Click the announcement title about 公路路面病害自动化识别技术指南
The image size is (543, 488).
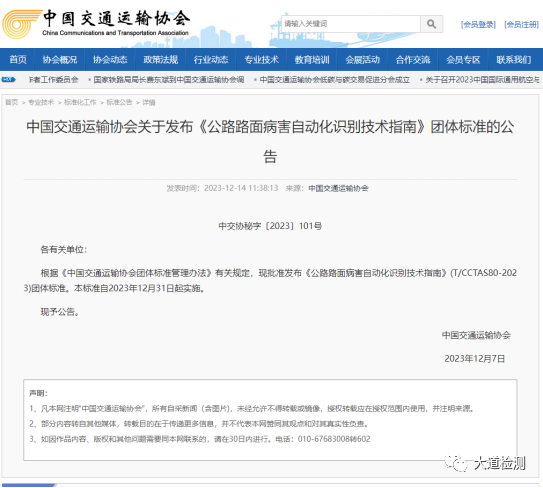(x=270, y=141)
